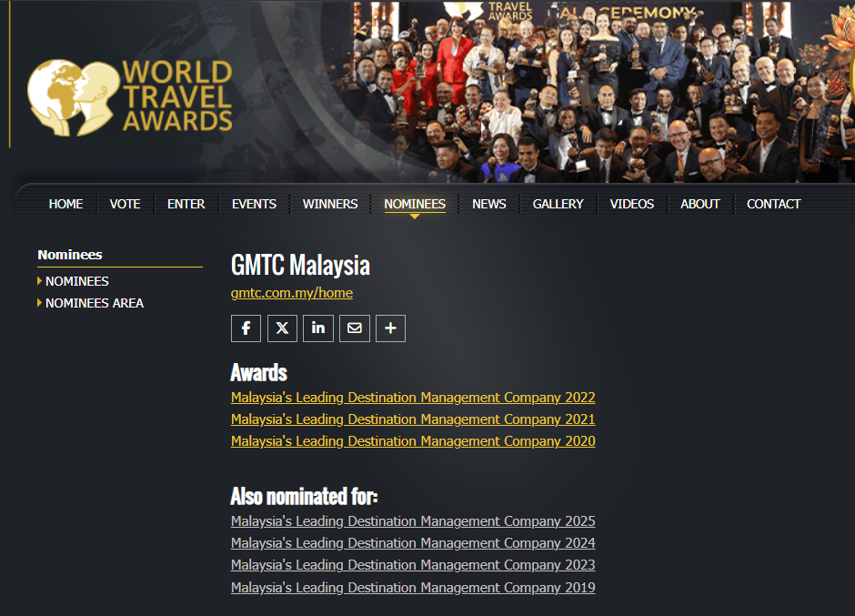Open the gmtc.com.my/home website link

[x=292, y=293]
